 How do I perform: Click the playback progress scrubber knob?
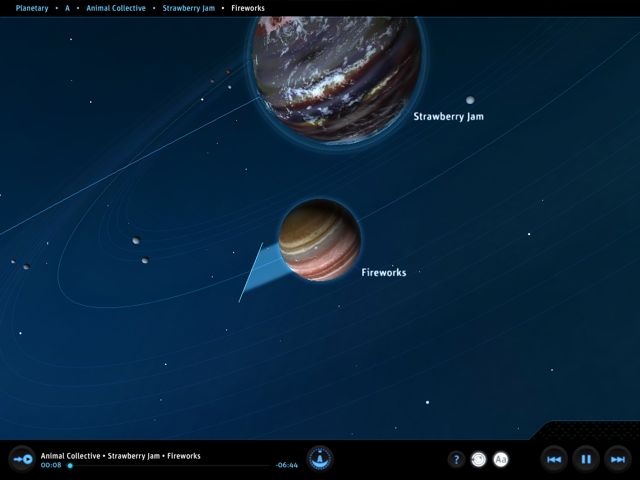[x=70, y=466]
